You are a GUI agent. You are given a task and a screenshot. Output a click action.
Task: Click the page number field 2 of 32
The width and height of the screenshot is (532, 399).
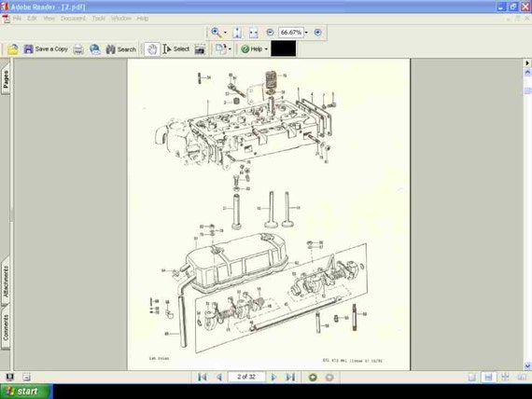[246, 377]
